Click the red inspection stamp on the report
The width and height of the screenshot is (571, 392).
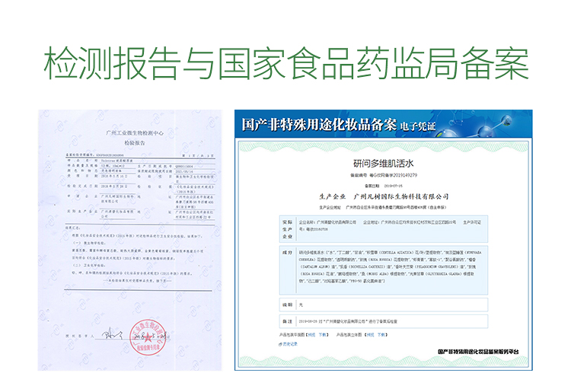click(x=148, y=337)
